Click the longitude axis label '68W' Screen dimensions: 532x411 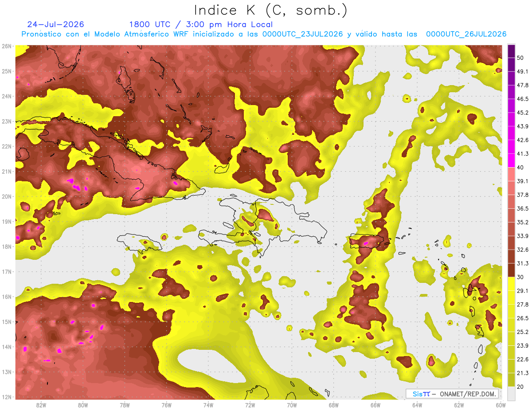[334, 405]
